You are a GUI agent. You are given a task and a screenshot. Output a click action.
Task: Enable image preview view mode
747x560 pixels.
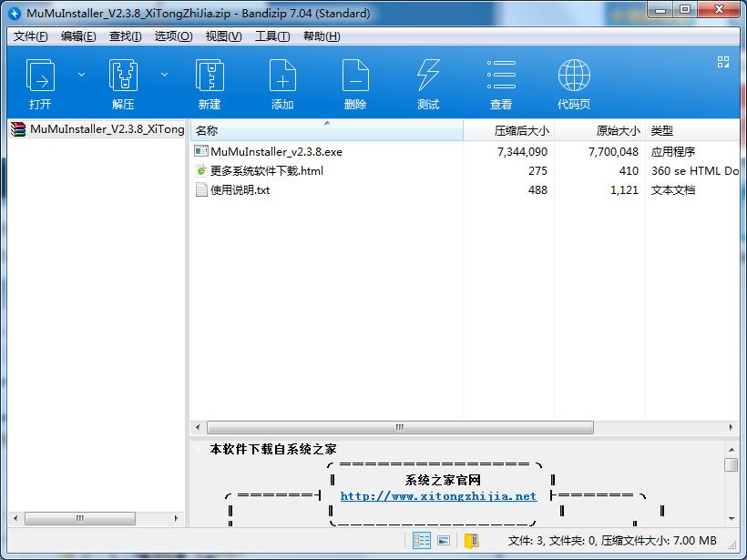click(x=444, y=539)
